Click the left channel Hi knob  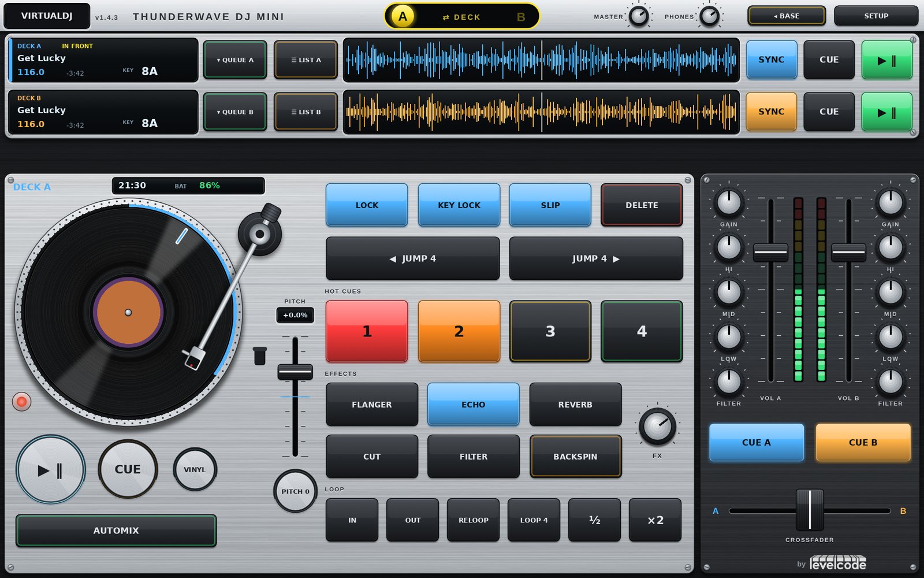click(x=729, y=247)
